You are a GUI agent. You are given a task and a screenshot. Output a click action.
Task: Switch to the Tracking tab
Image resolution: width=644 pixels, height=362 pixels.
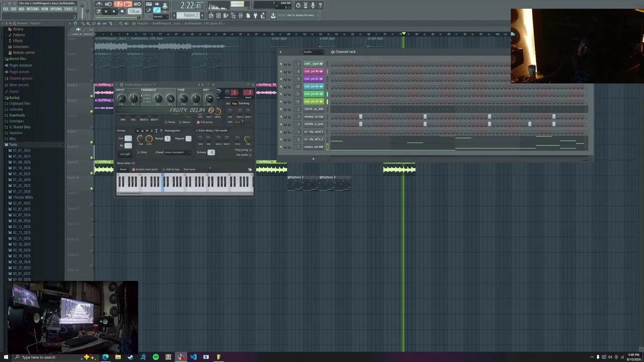[244, 104]
